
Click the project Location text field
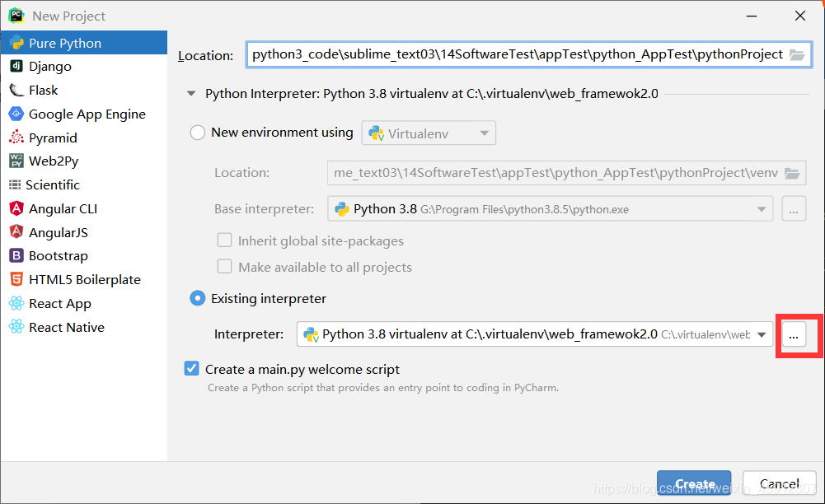point(529,54)
